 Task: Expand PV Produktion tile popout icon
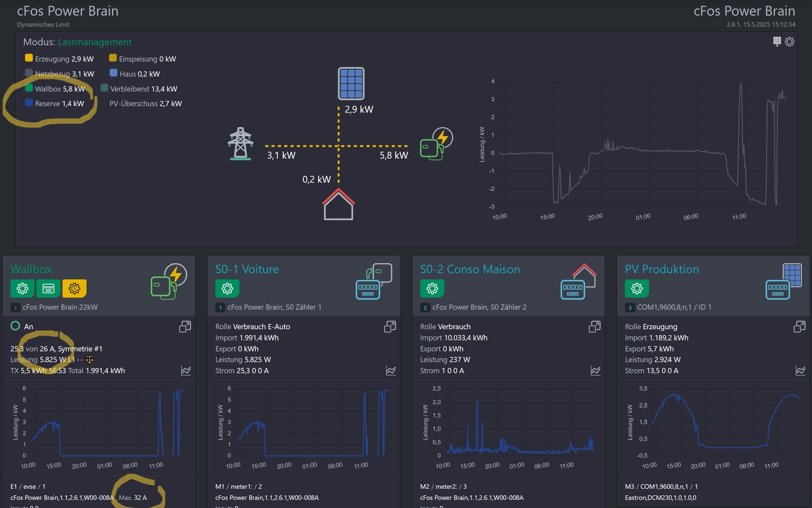point(800,327)
